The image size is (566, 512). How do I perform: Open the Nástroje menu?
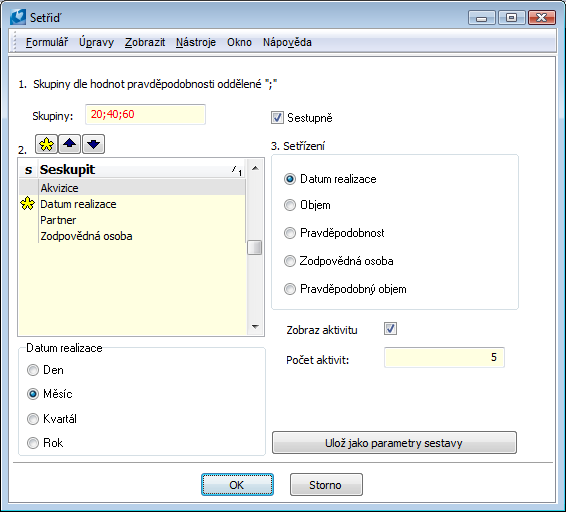click(196, 42)
